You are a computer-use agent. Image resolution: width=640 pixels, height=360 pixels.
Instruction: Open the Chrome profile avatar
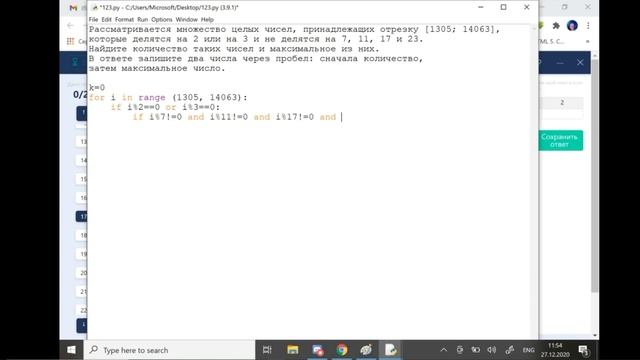click(x=572, y=26)
